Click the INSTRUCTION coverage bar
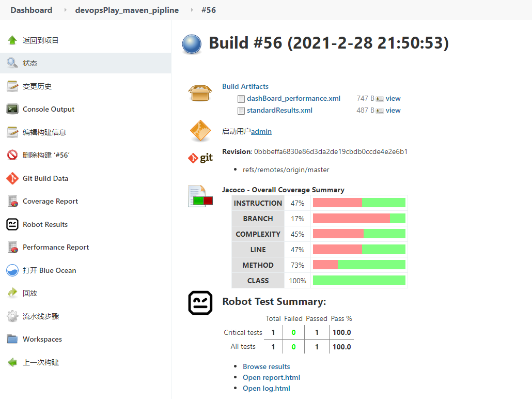 point(359,203)
